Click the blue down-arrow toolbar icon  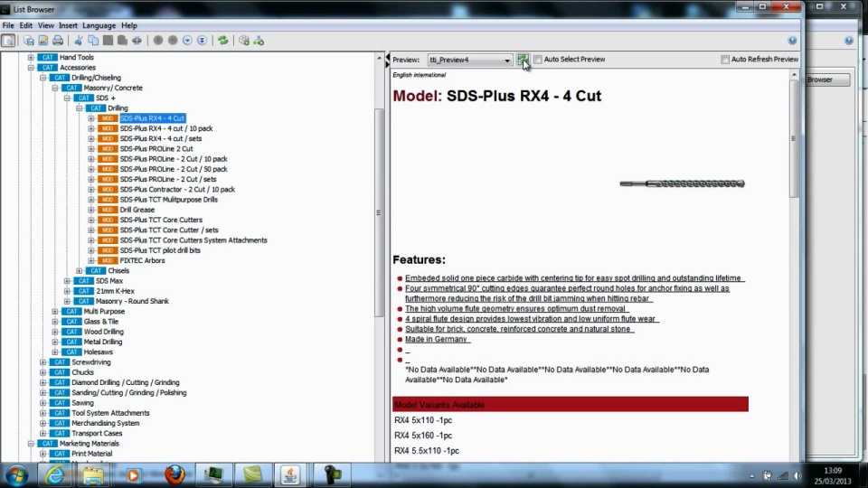[x=187, y=41]
